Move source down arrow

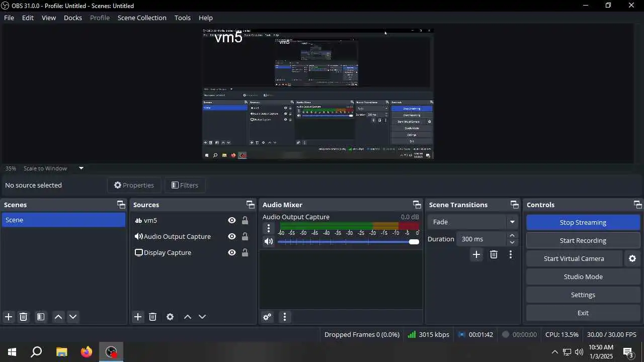tap(202, 317)
